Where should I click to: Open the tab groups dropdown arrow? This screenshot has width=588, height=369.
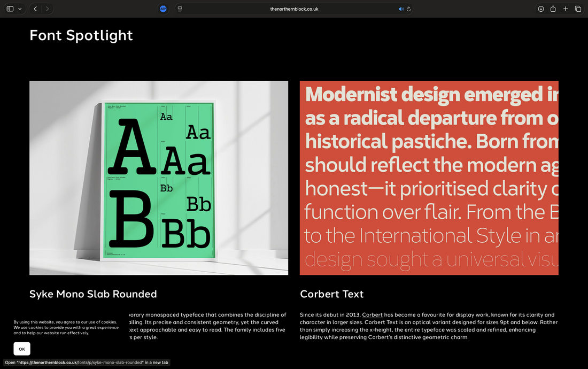point(20,9)
